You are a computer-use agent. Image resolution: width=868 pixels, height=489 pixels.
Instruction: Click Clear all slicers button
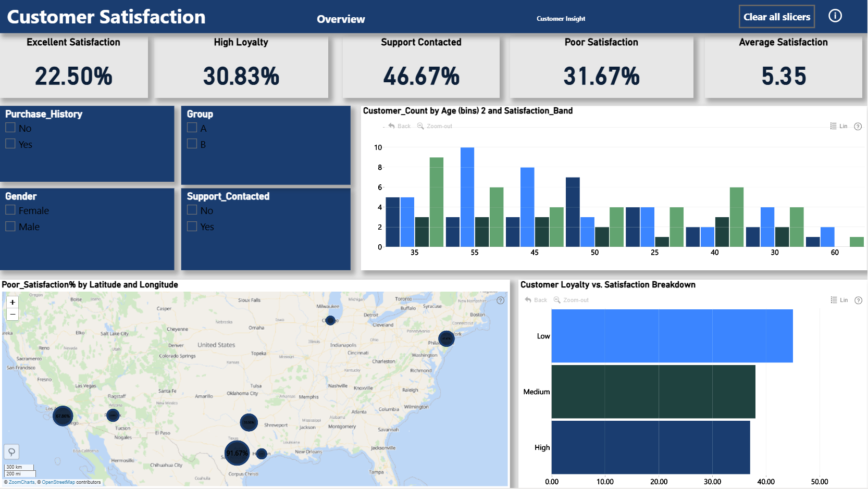pos(777,17)
